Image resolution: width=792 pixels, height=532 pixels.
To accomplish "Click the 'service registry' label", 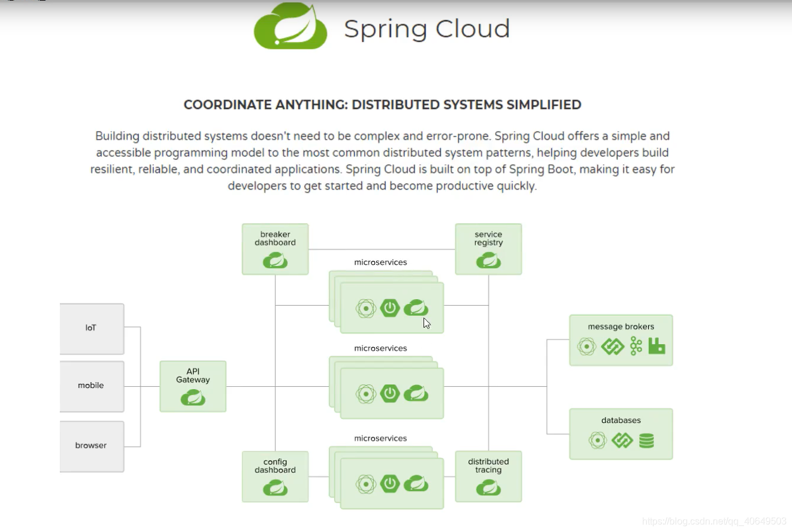I will [489, 238].
